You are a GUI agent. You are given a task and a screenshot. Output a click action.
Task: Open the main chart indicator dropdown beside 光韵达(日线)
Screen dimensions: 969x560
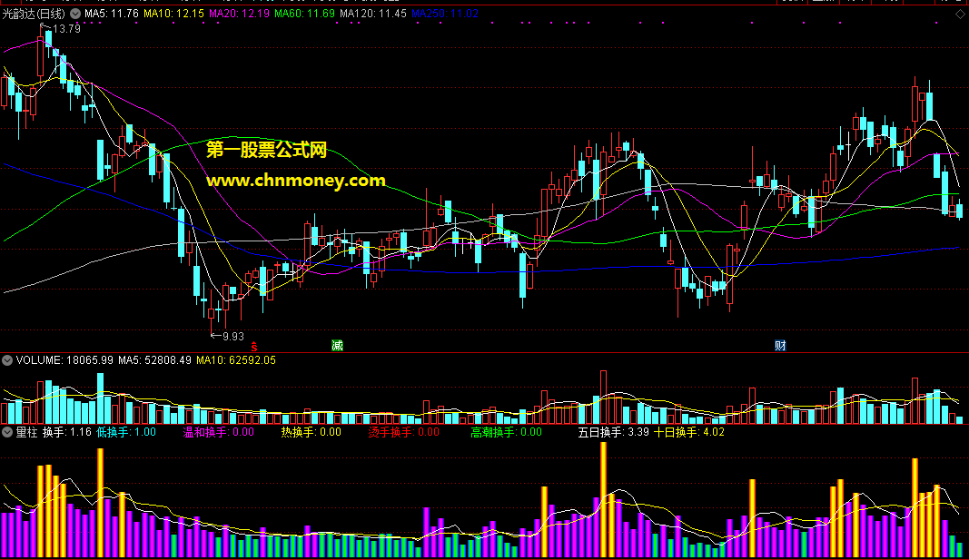[x=75, y=14]
